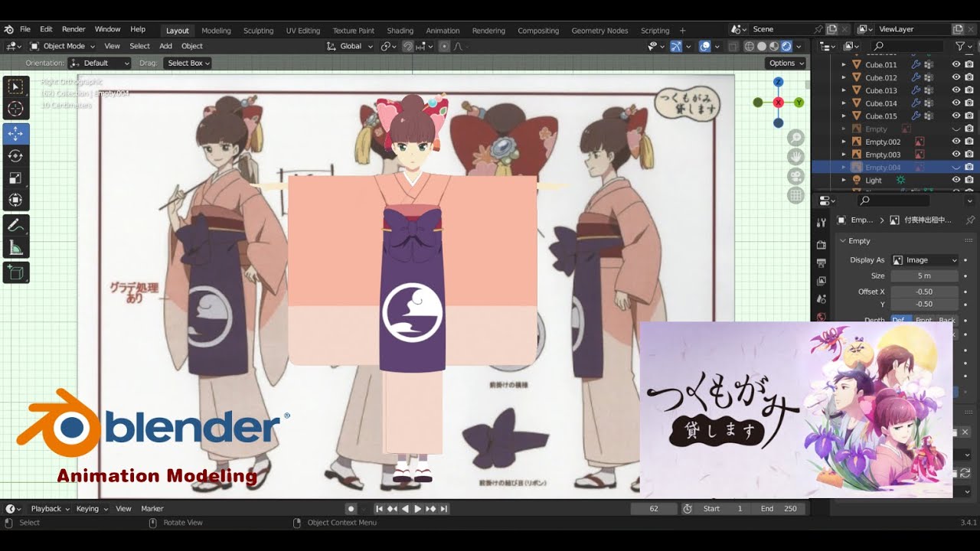
Task: Open the Object Mode dropdown
Action: [x=63, y=46]
